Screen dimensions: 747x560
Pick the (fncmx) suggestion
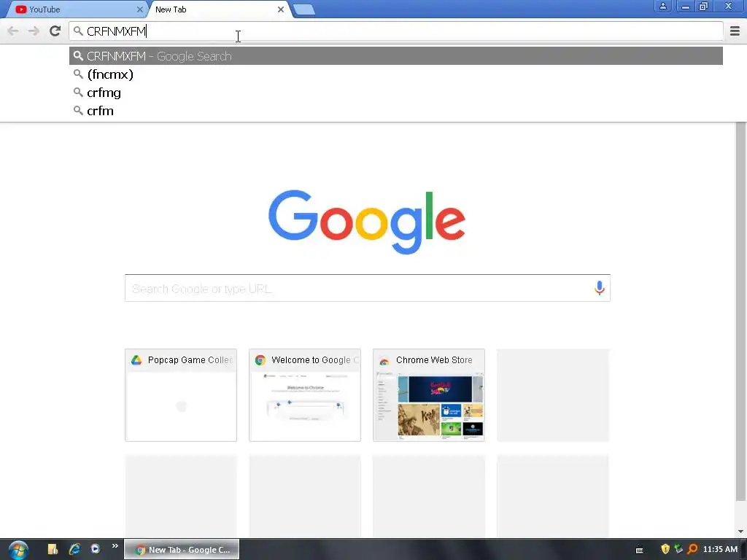(x=396, y=74)
